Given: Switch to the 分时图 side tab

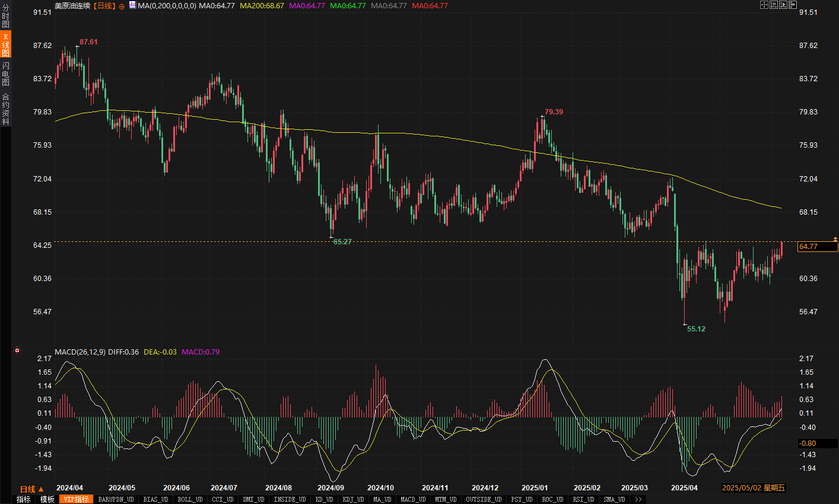Looking at the screenshot, I should click(5, 16).
